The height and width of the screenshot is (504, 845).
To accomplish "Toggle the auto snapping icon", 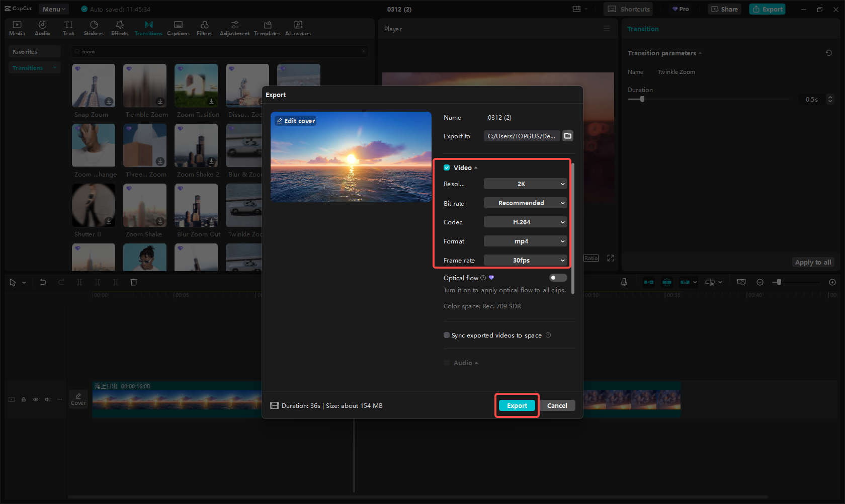I will coord(667,282).
